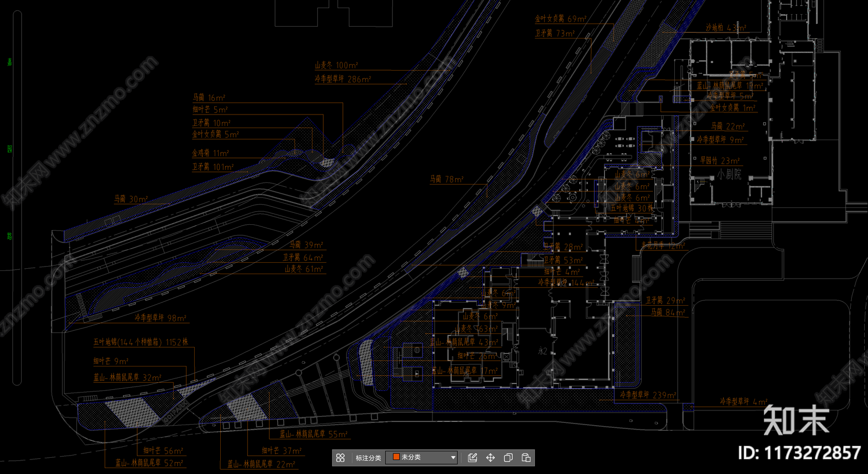Select the 金鸡菊 11m² annotation
868x474 pixels.
tap(210, 154)
